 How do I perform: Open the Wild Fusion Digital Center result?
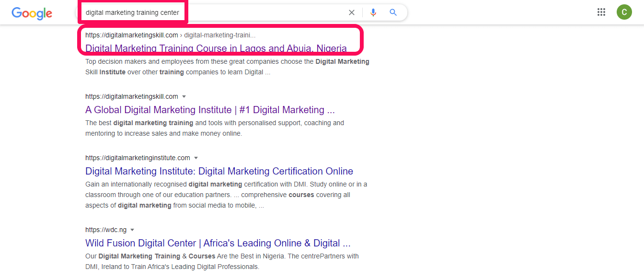tap(218, 243)
